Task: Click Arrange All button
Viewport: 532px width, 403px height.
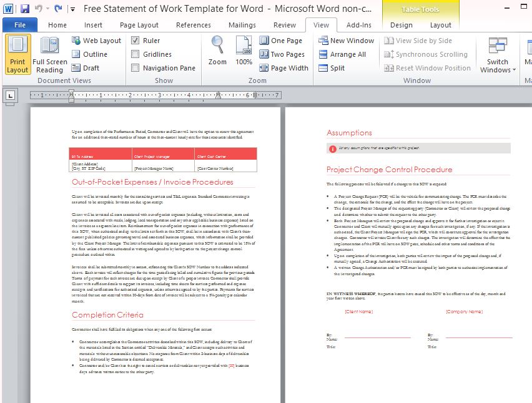Action: click(342, 54)
